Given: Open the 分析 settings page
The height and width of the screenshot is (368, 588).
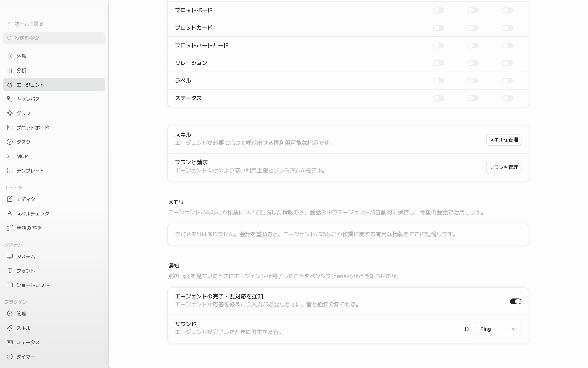Looking at the screenshot, I should (54, 71).
